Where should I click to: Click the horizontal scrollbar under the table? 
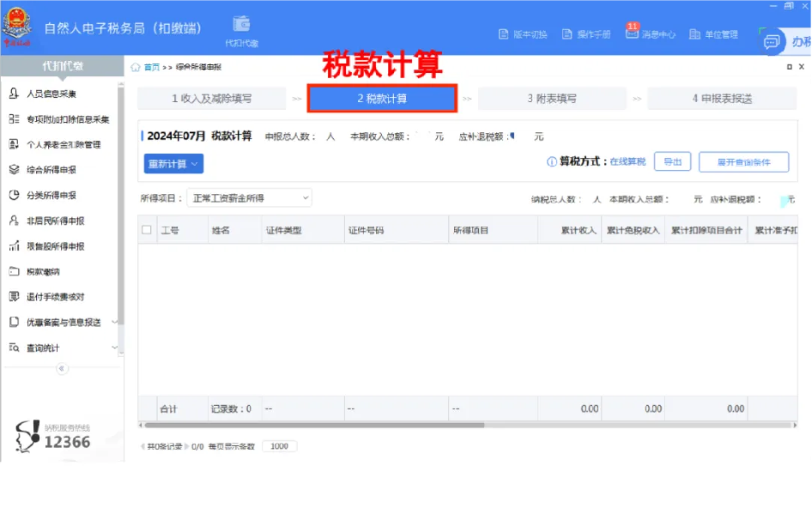[x=314, y=425]
